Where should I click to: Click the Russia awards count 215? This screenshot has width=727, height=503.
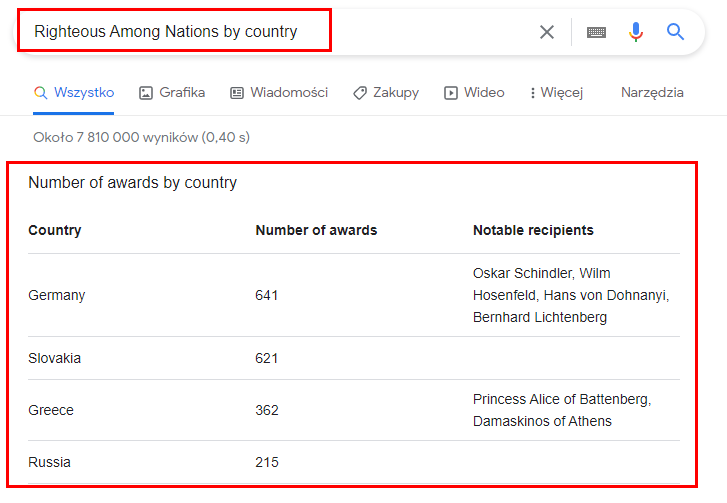267,462
